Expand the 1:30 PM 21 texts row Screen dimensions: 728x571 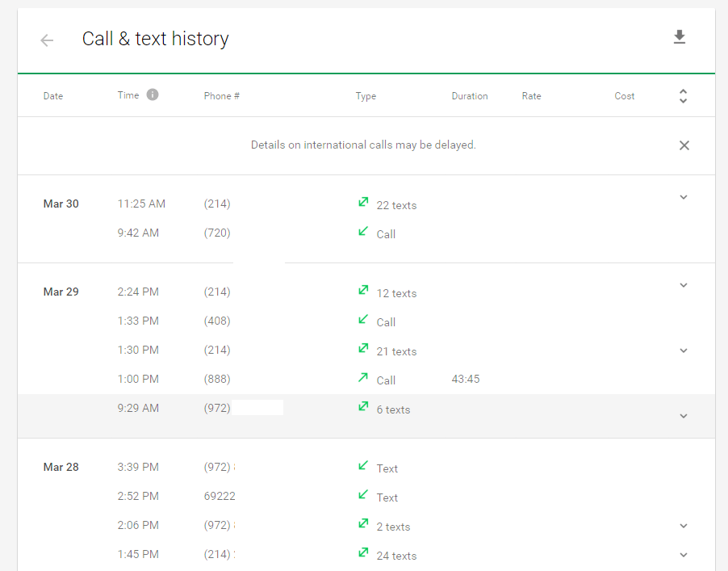point(684,351)
